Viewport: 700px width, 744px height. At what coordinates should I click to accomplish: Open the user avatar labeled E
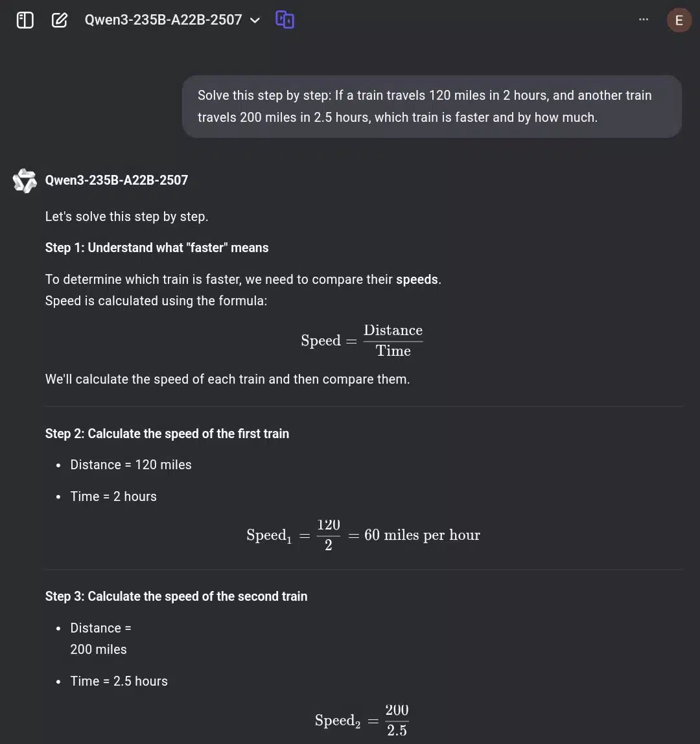point(679,20)
